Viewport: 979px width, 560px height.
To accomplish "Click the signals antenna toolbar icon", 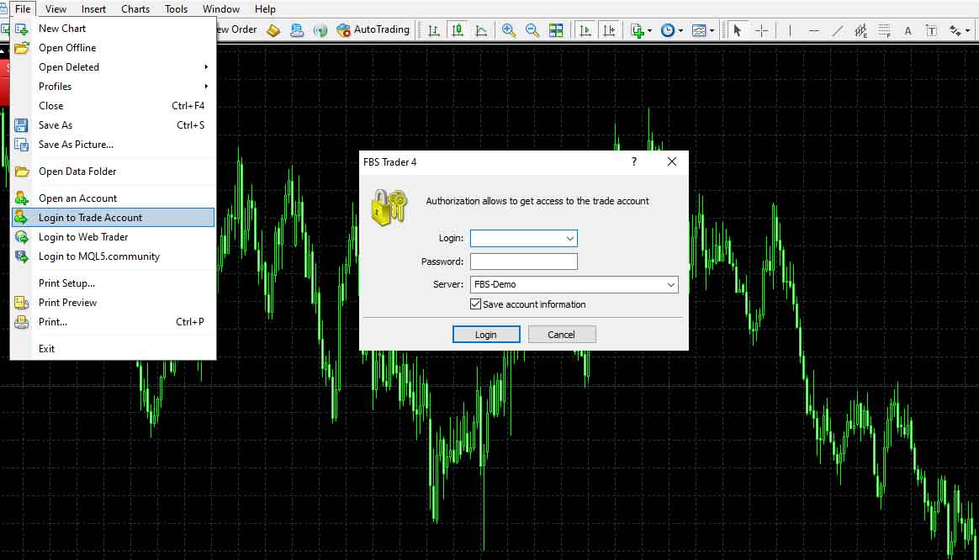I will (320, 30).
